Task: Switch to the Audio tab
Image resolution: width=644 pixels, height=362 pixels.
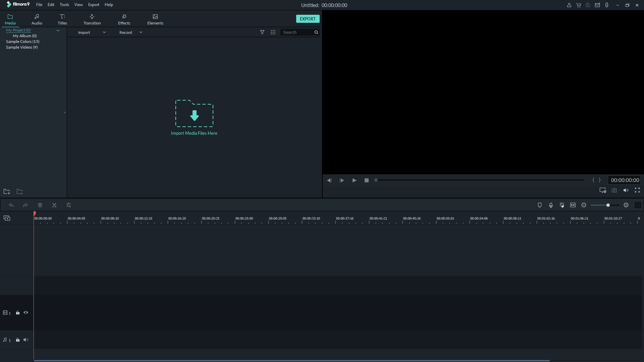Action: pyautogui.click(x=37, y=19)
